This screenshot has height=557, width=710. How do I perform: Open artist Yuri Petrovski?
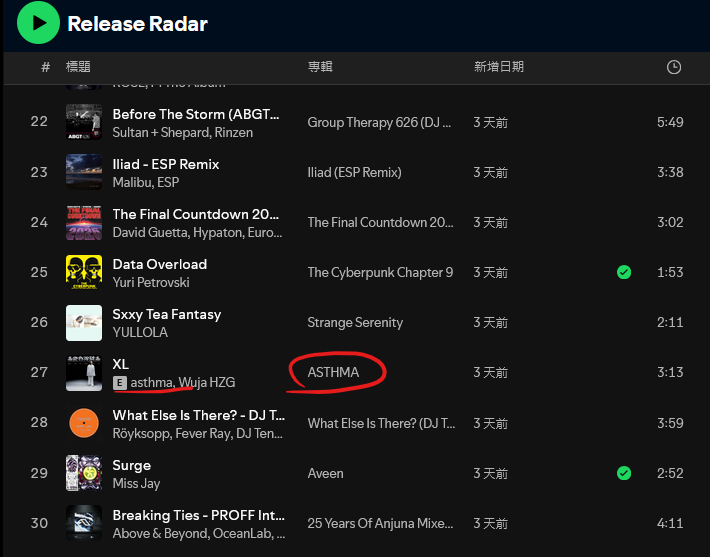tap(151, 283)
